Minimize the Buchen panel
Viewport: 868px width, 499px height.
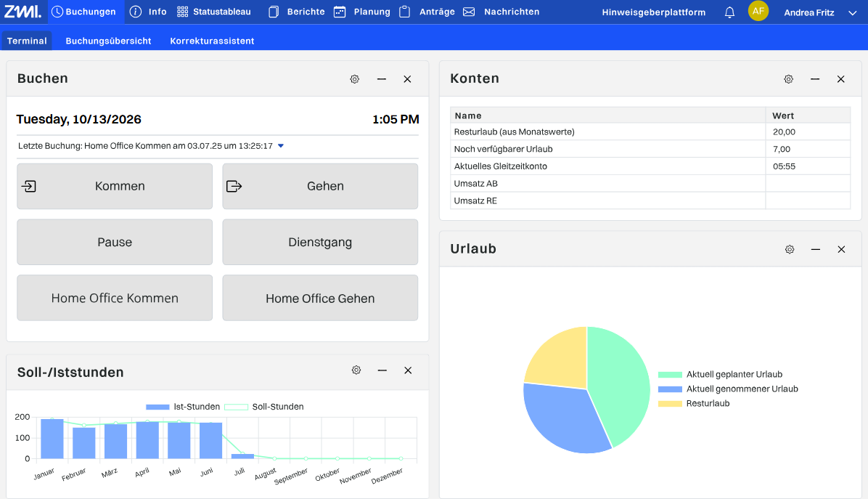click(382, 79)
